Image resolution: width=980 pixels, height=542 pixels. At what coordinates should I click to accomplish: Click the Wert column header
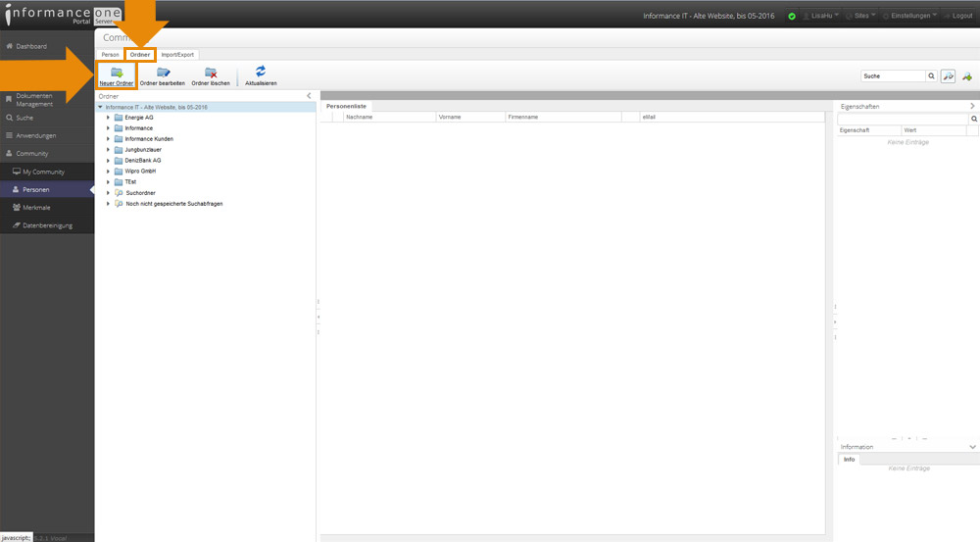click(934, 130)
